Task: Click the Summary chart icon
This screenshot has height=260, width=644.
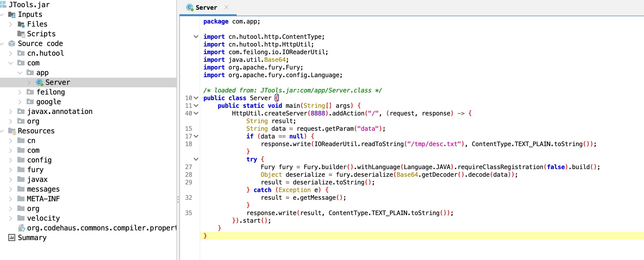Action: 12,238
